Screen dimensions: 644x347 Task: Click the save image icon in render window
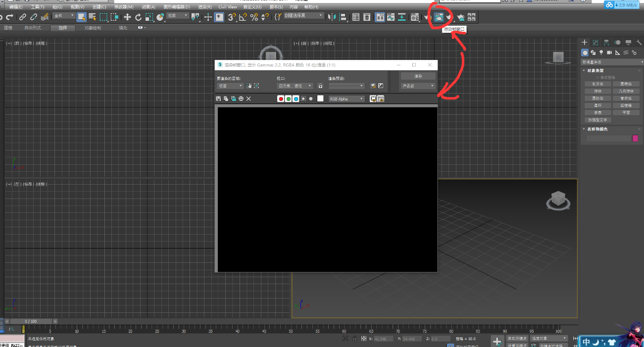218,99
